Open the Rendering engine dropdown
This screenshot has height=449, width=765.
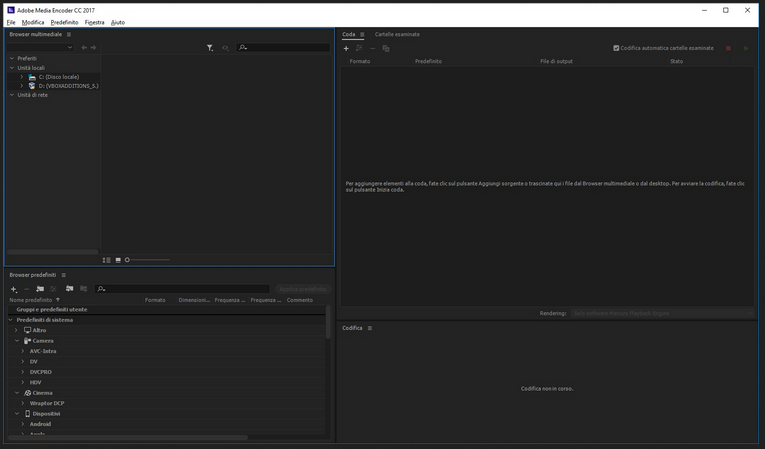[x=663, y=313]
